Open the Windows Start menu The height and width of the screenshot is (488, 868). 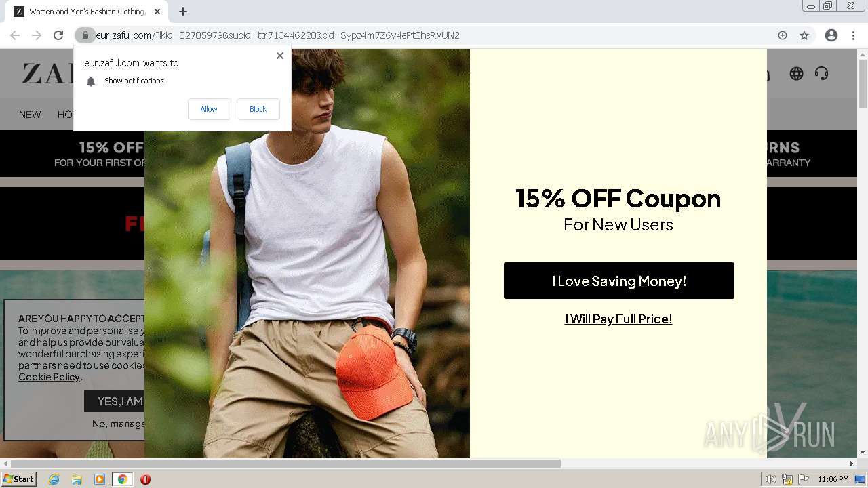point(18,479)
